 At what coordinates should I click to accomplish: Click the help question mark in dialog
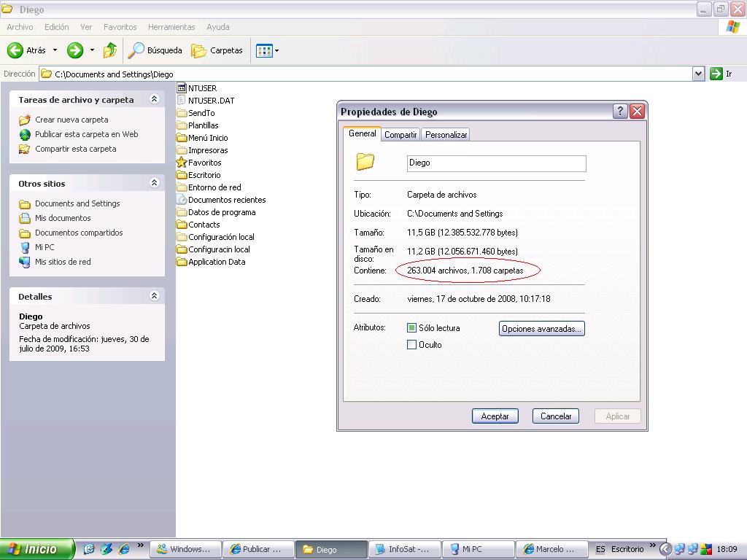click(620, 112)
